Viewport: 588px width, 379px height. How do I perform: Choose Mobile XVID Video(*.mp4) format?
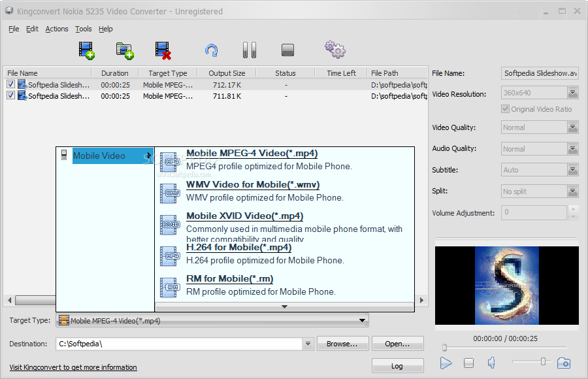pos(244,216)
